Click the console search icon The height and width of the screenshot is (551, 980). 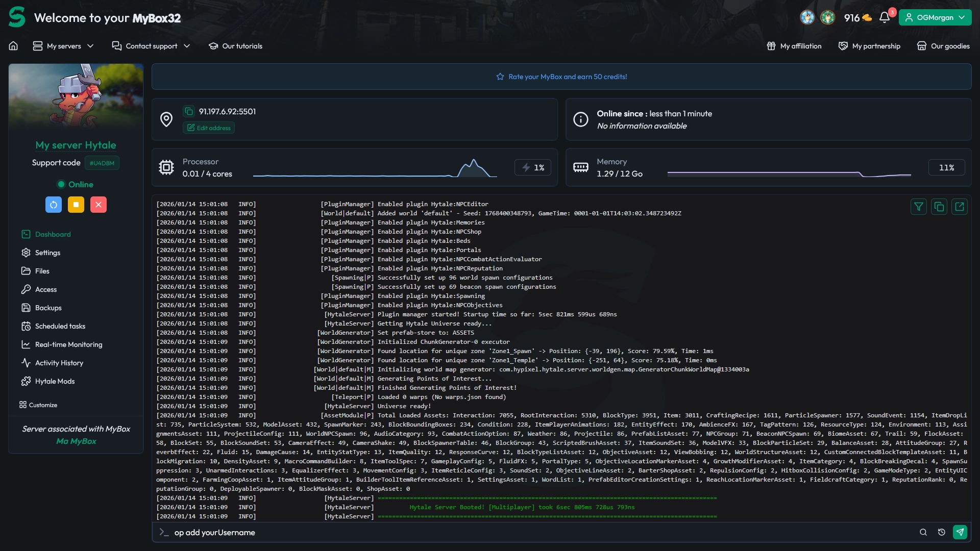[x=923, y=532]
